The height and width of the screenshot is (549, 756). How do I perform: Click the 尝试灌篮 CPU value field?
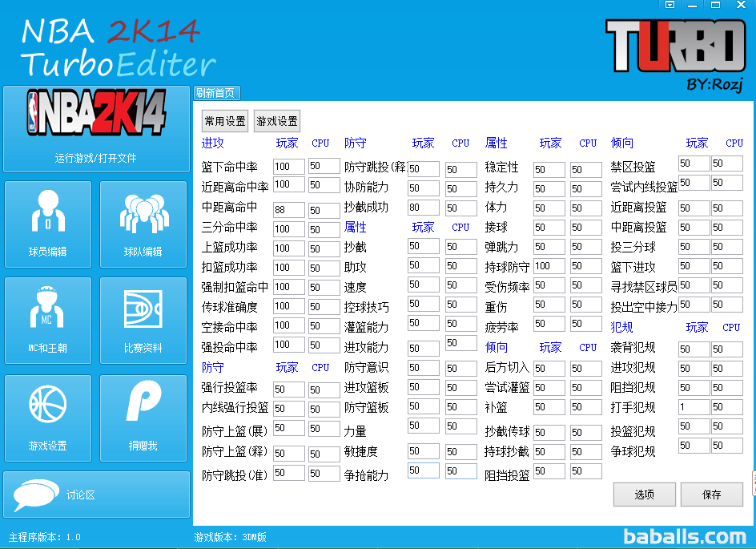[585, 387]
